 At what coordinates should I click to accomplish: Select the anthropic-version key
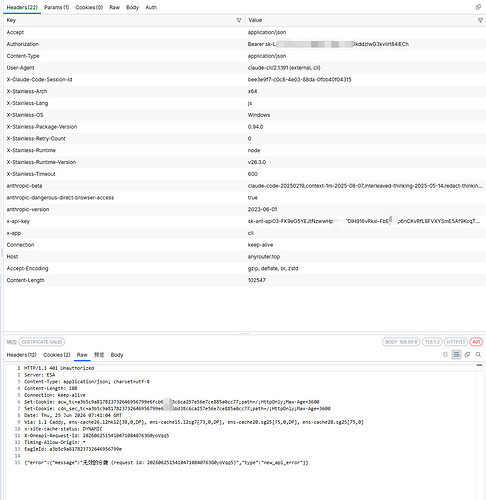(x=28, y=209)
